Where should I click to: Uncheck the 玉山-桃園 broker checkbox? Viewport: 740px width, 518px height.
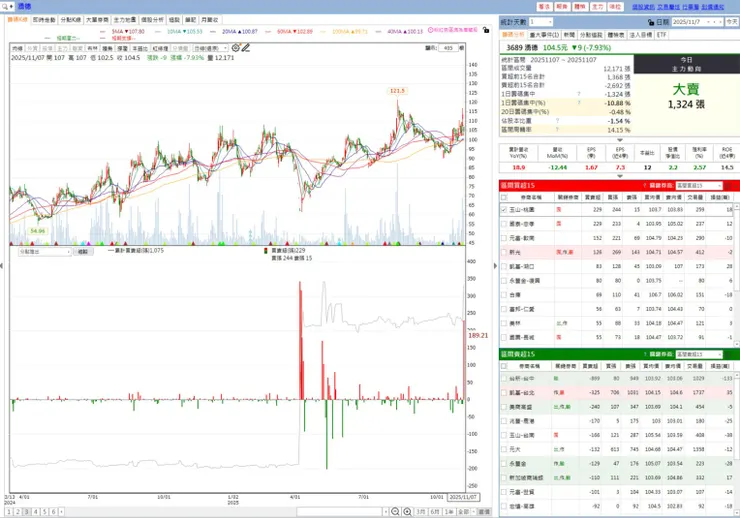[504, 209]
